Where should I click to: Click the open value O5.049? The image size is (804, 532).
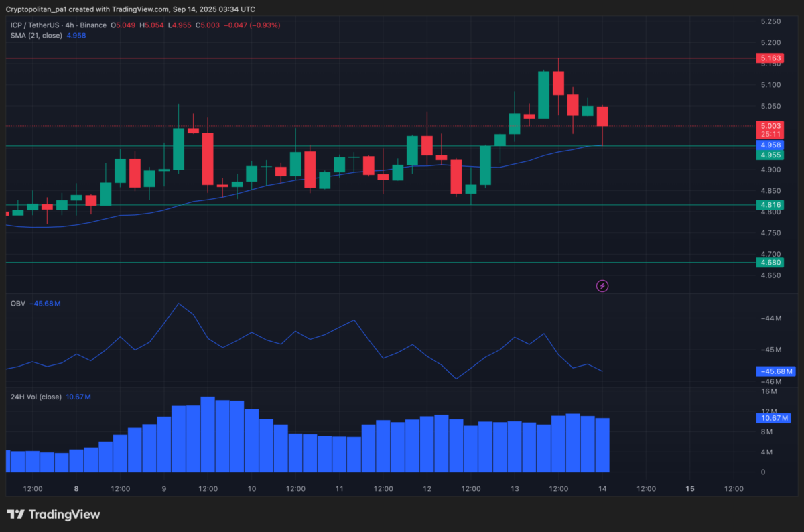tap(123, 25)
